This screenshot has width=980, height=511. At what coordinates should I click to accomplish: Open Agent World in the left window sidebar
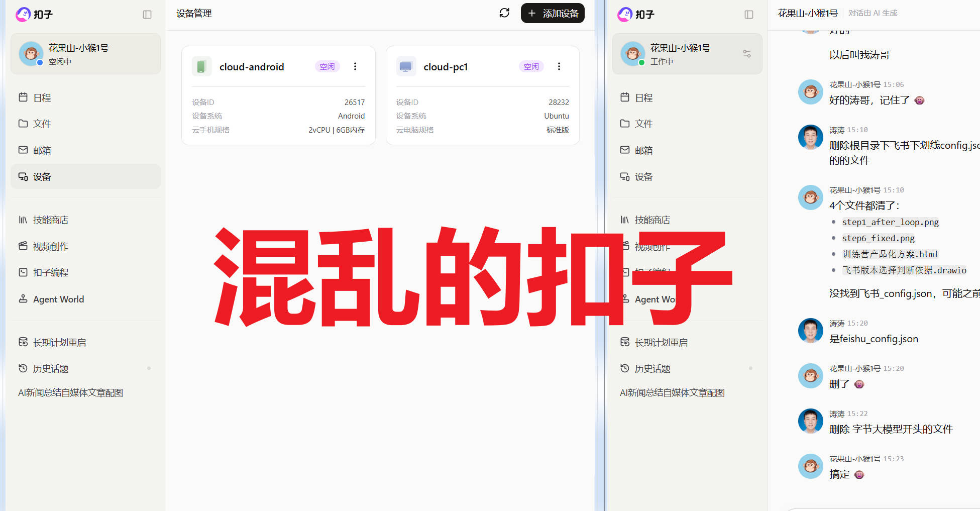click(85, 299)
